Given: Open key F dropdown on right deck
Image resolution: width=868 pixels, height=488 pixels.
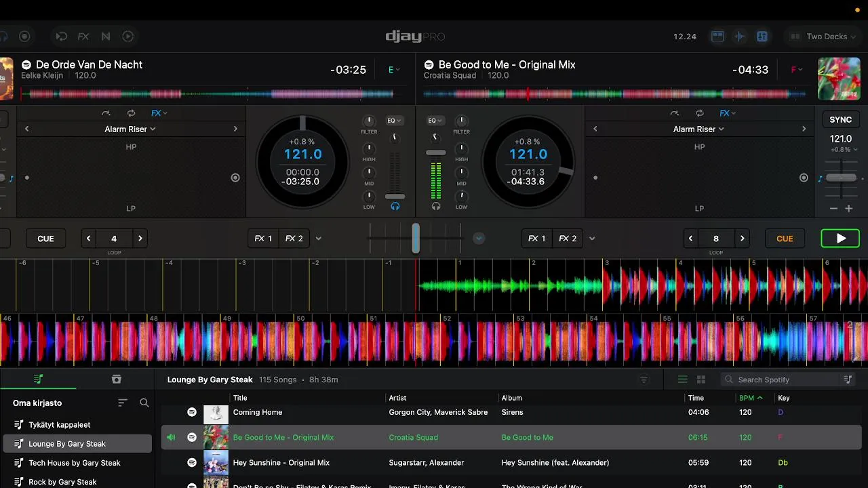Looking at the screenshot, I should (x=797, y=70).
